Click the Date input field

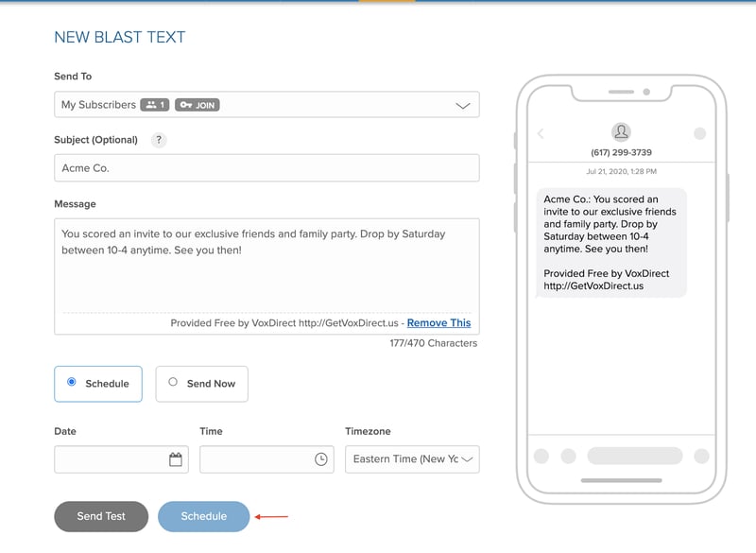[x=122, y=459]
